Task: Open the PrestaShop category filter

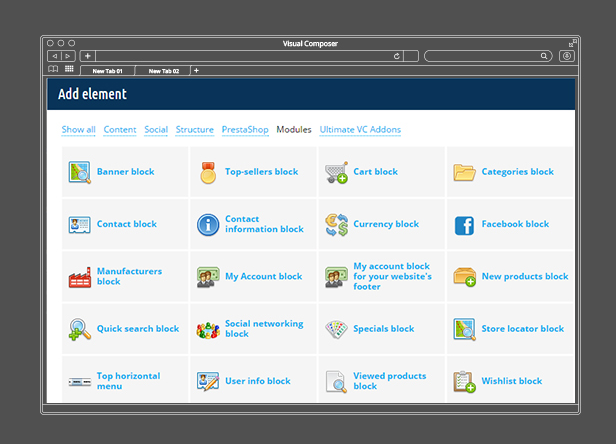Action: point(245,129)
